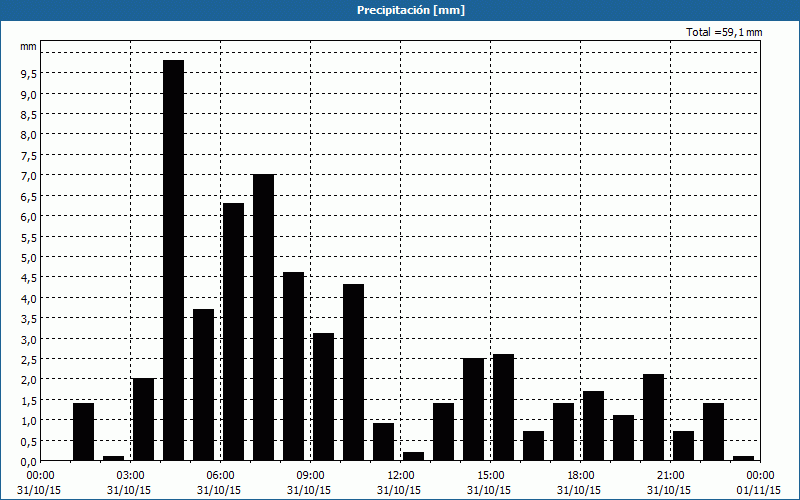Click the 6,3 mm bar starting at 06:00
800x500 pixels.
point(234,332)
